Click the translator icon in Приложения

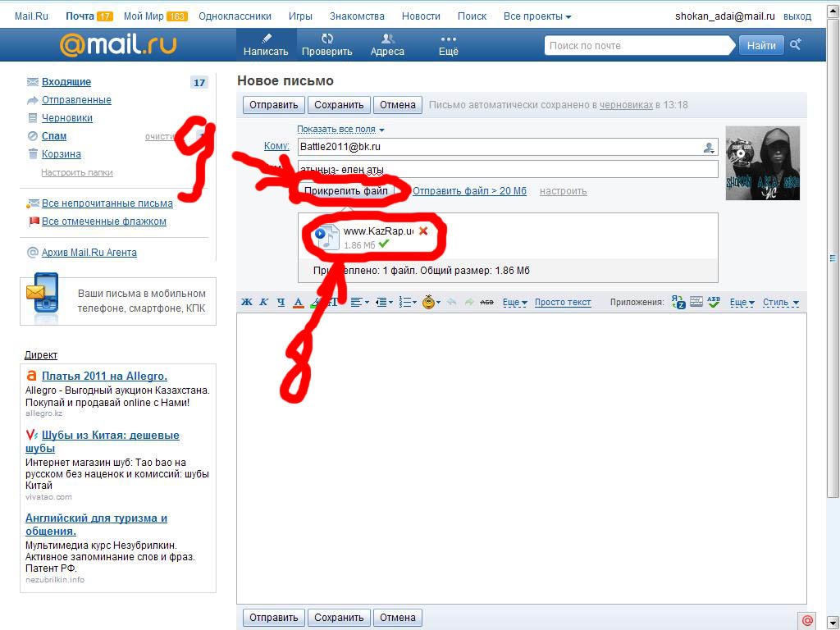pos(678,302)
